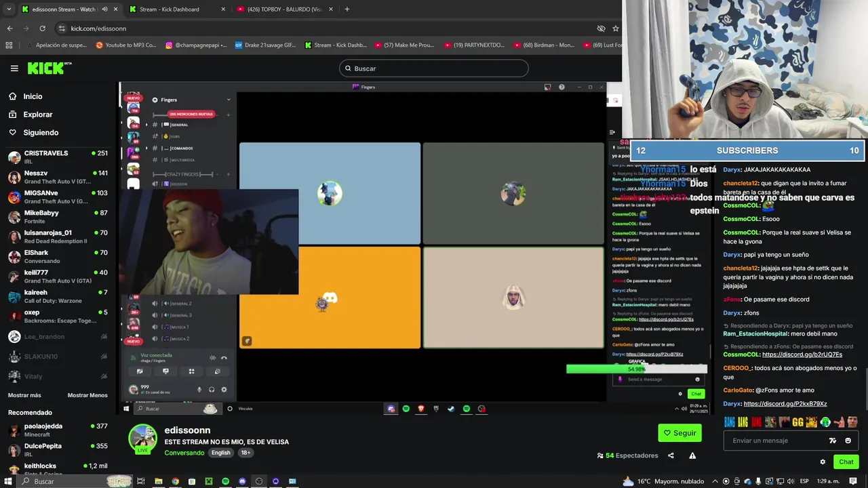Viewport: 868px width, 488px height.
Task: Reload the page
Action: pos(42,28)
